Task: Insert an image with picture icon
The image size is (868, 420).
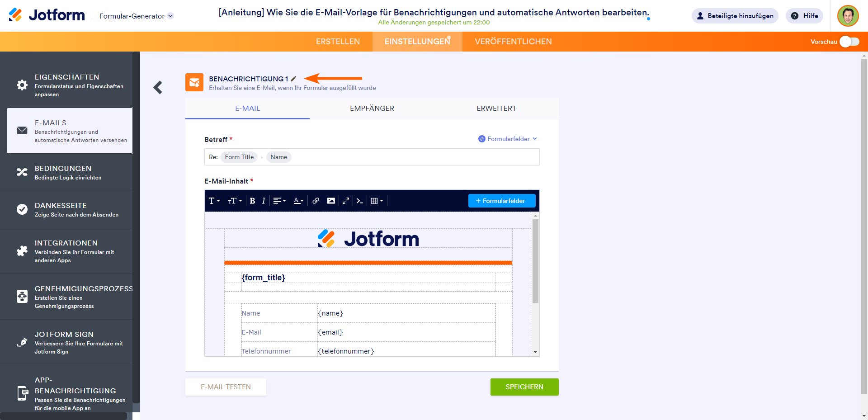Action: (x=331, y=201)
